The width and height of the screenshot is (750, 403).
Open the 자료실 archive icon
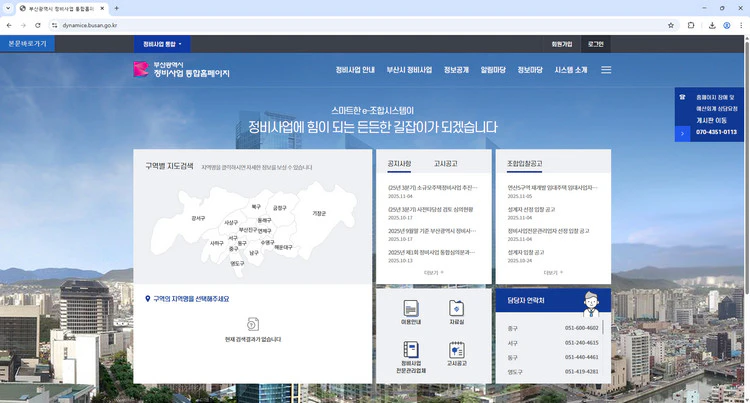pyautogui.click(x=456, y=311)
